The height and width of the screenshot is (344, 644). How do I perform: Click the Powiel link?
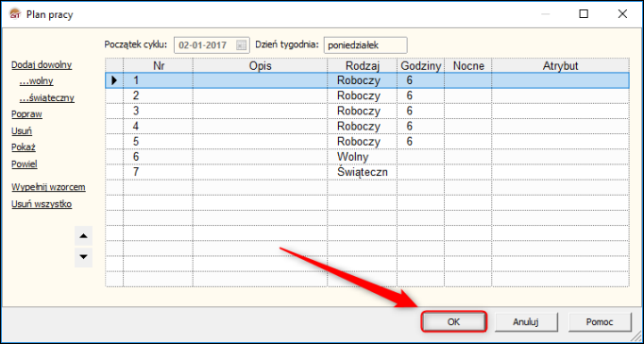[x=25, y=164]
